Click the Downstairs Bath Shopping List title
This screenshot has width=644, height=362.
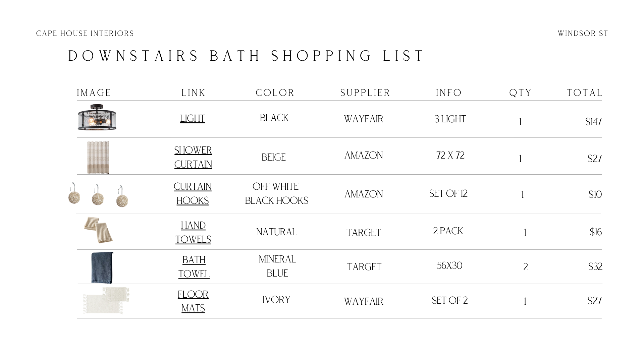tap(247, 56)
